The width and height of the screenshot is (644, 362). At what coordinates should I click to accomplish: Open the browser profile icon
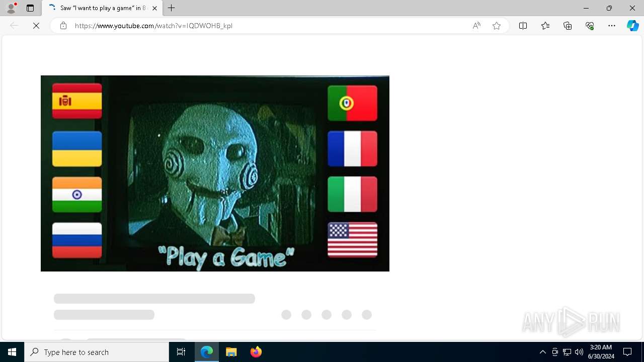(x=11, y=8)
